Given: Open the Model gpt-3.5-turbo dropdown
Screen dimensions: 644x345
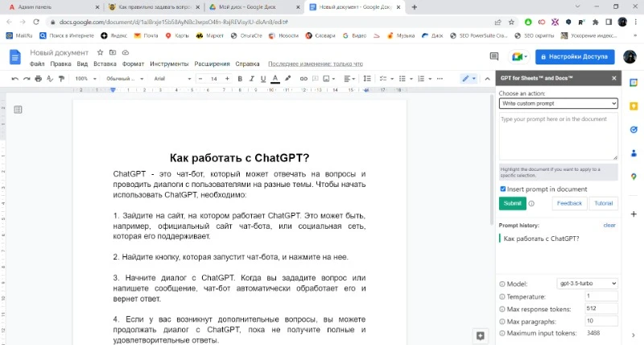Looking at the screenshot, I should click(588, 283).
